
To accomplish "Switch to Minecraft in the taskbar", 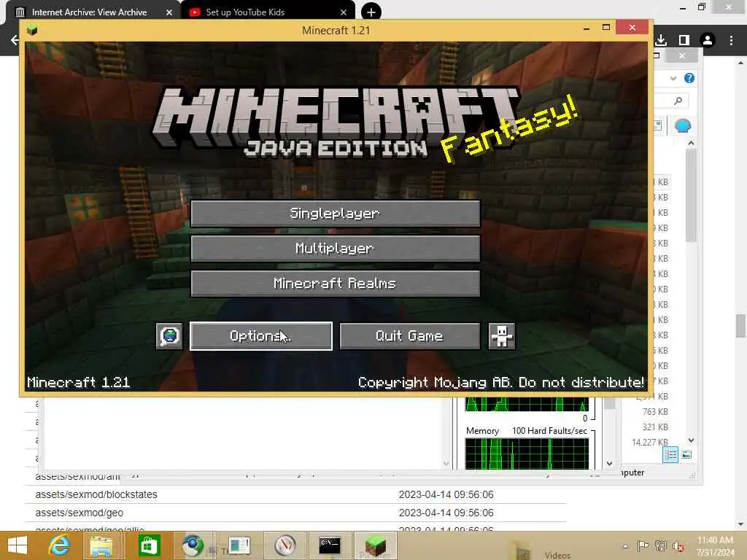I will pos(375,545).
